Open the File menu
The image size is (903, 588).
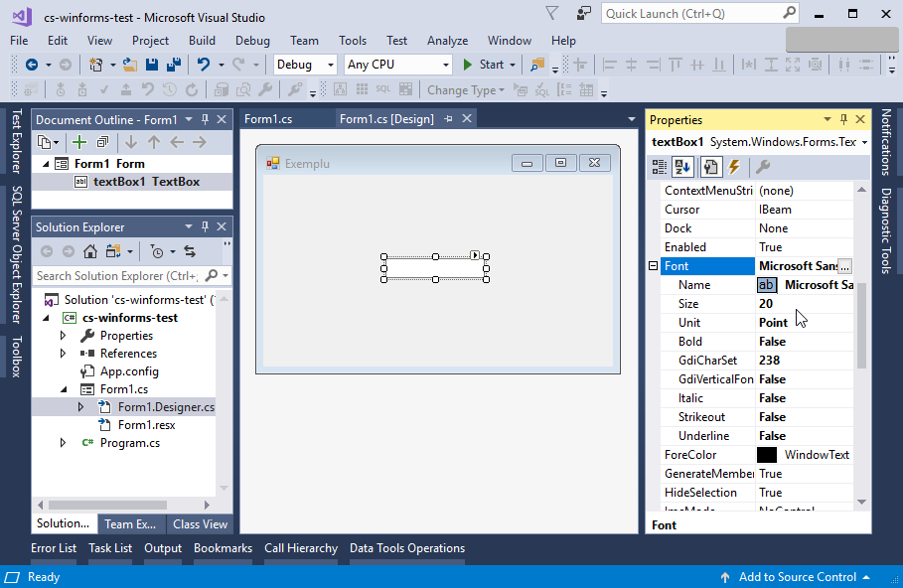19,41
